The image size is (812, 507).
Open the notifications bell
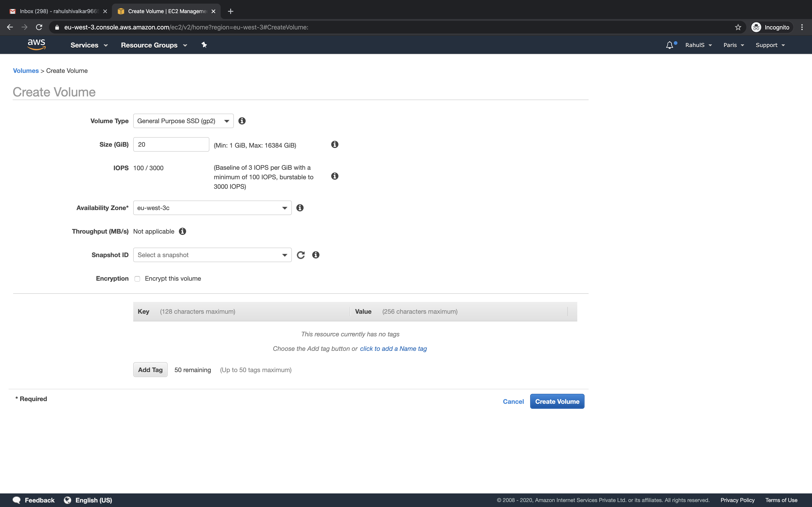pyautogui.click(x=670, y=45)
